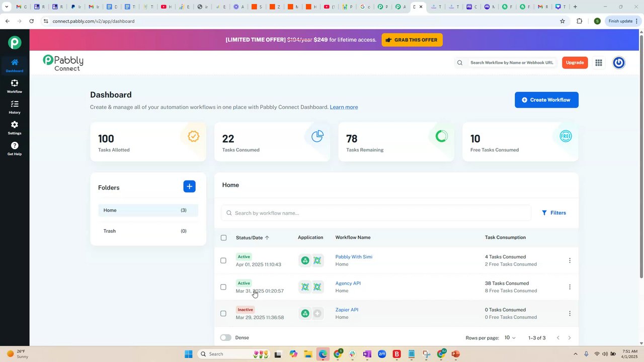Close the active browser tab
Screen dimensions: 644x362
[421, 7]
